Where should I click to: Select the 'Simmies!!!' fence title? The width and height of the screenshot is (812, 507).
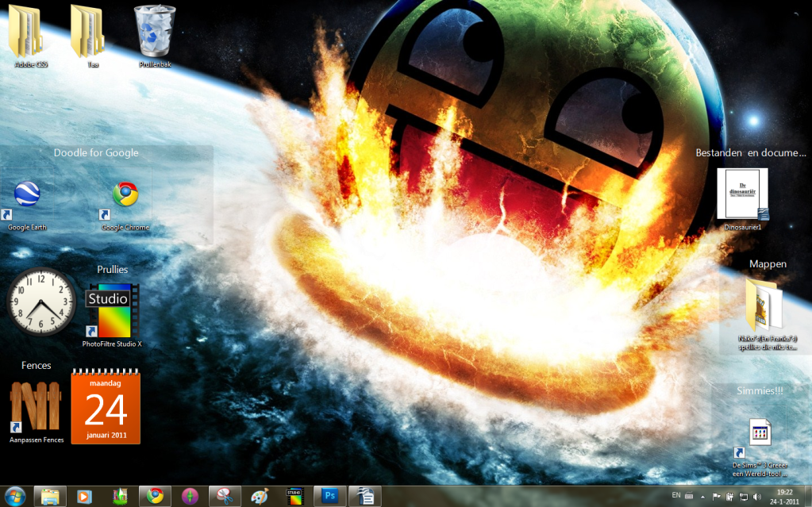point(760,390)
